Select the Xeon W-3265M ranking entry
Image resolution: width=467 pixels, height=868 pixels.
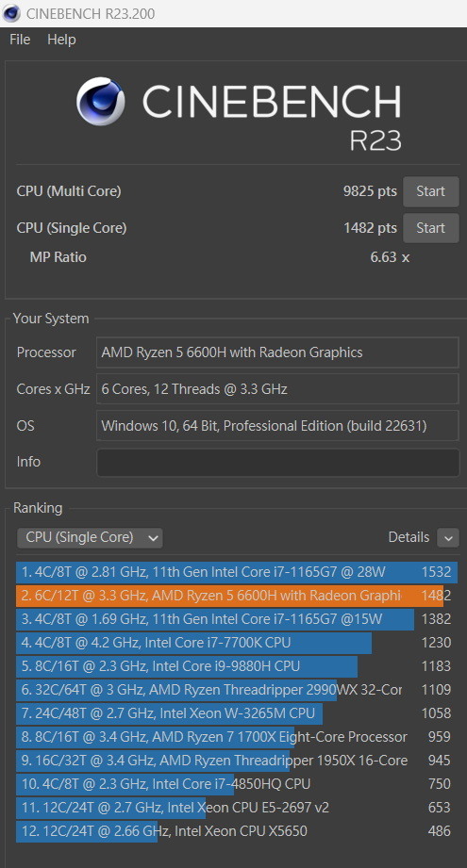point(237,713)
